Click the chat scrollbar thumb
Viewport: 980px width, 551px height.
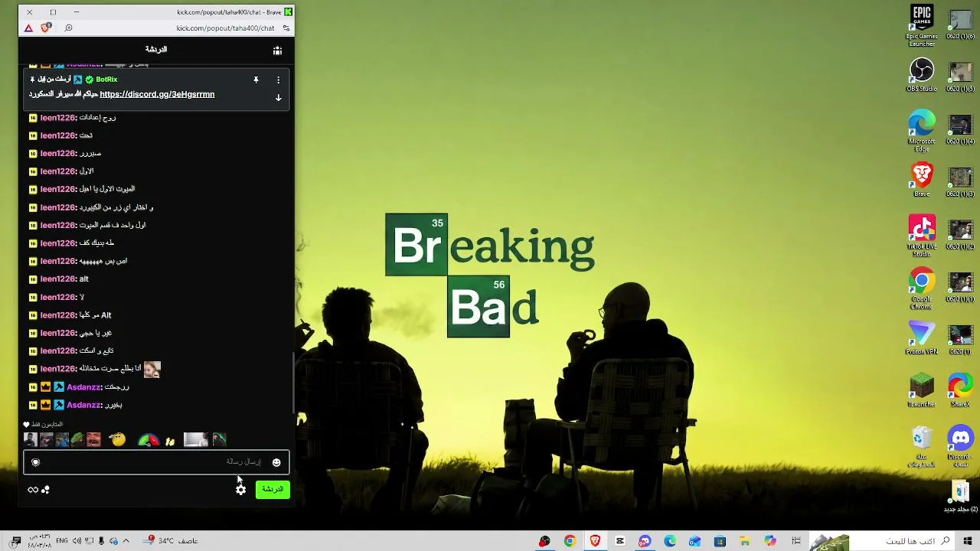[x=292, y=381]
